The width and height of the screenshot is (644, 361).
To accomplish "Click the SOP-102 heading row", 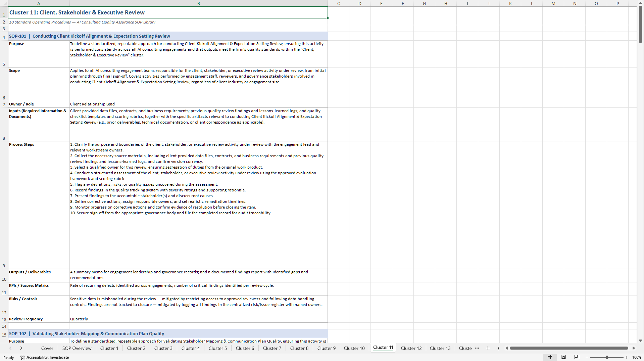I will (168, 333).
